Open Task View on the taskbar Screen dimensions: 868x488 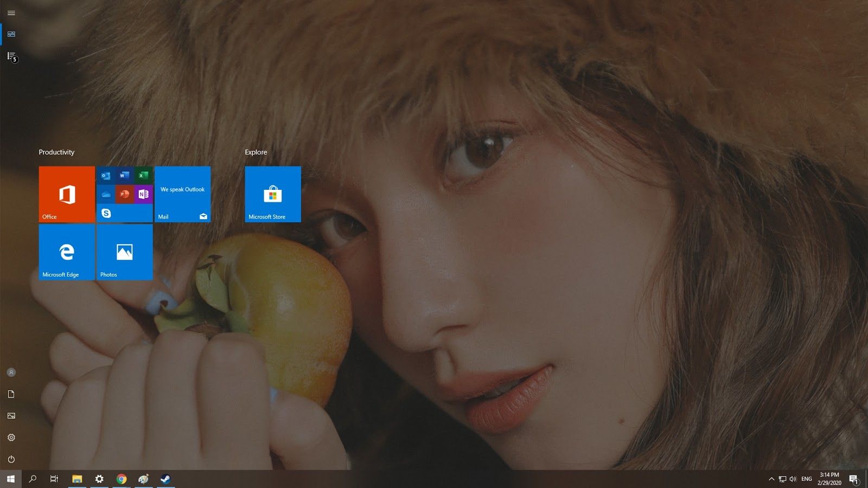(54, 479)
